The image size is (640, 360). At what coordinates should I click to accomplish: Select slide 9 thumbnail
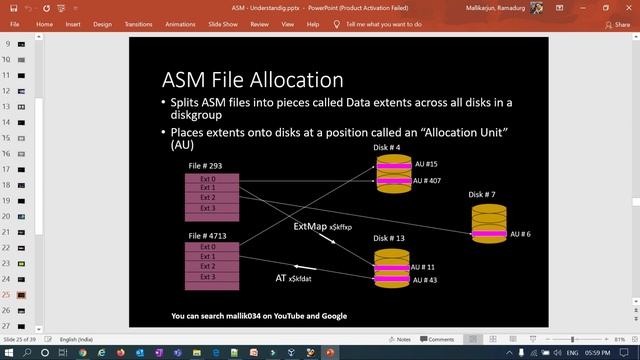click(x=21, y=44)
